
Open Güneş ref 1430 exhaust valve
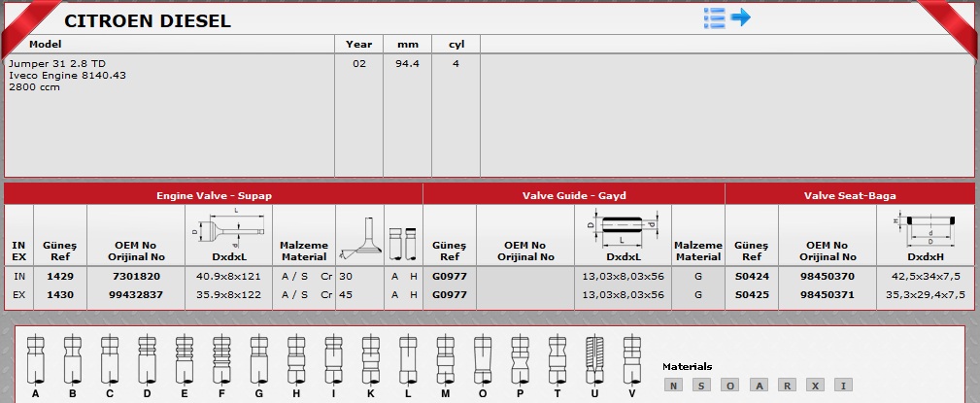tap(60, 294)
